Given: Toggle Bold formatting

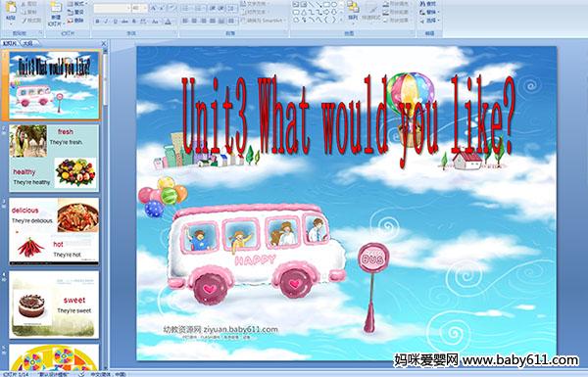Looking at the screenshot, I should 97,22.
